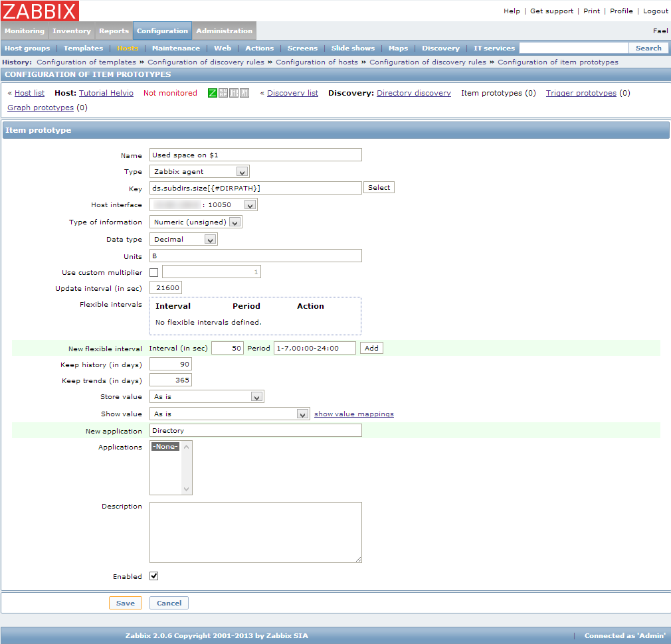Image resolution: width=671 pixels, height=644 pixels.
Task: Open the Type of information dropdown
Action: pyautogui.click(x=195, y=222)
